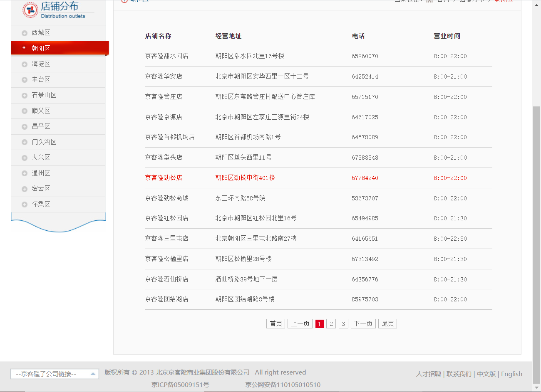Click the 首页 pagination button
541x392 pixels.
tap(275, 324)
